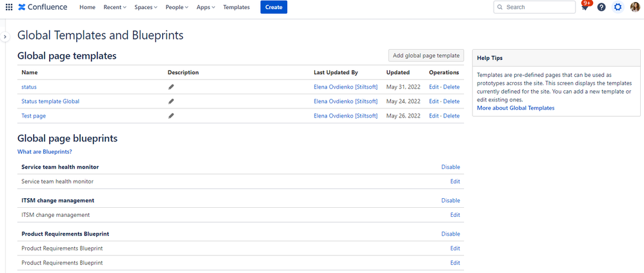Click the May 31, 2022 date

403,87
